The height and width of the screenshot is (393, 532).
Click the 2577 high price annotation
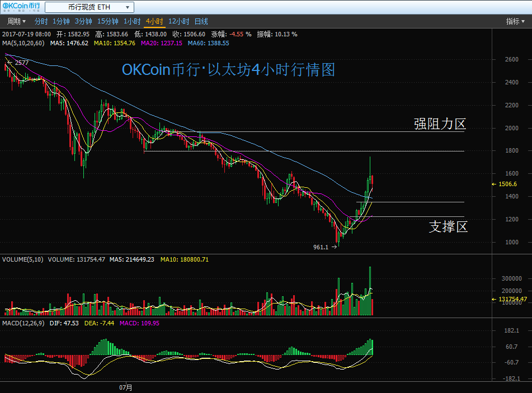[x=21, y=63]
